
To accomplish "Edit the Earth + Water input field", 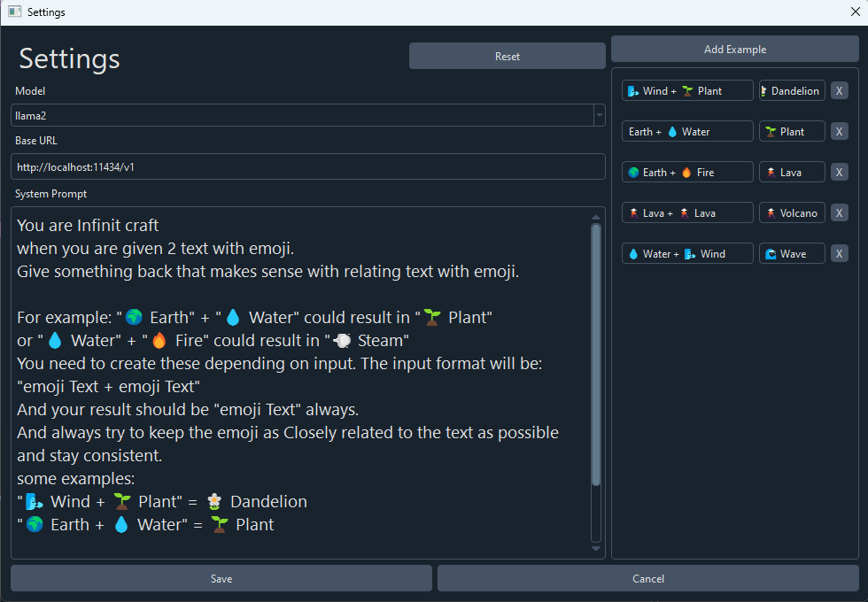I will point(687,132).
